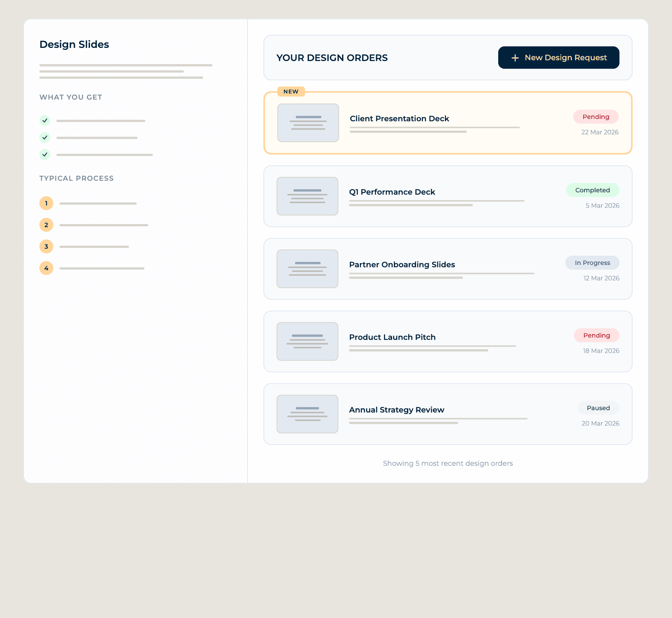Click the Completed status badge
The width and height of the screenshot is (672, 618).
(x=592, y=190)
